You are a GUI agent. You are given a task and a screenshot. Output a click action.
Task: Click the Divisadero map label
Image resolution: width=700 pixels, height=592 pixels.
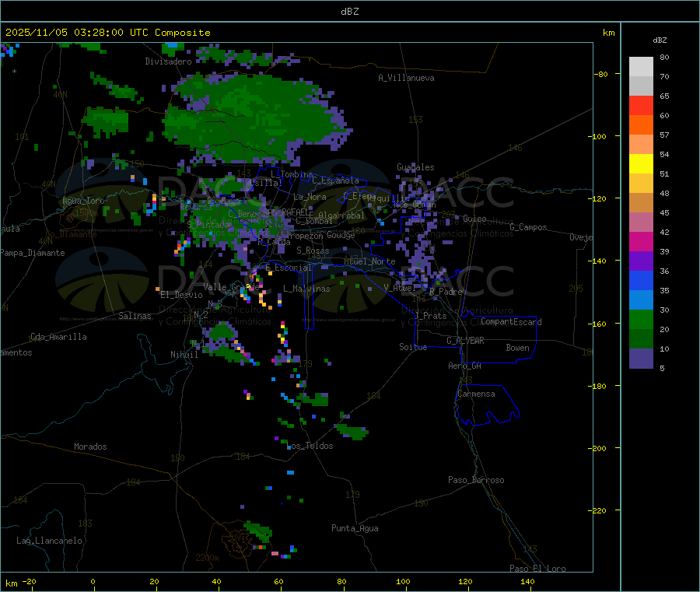click(168, 61)
